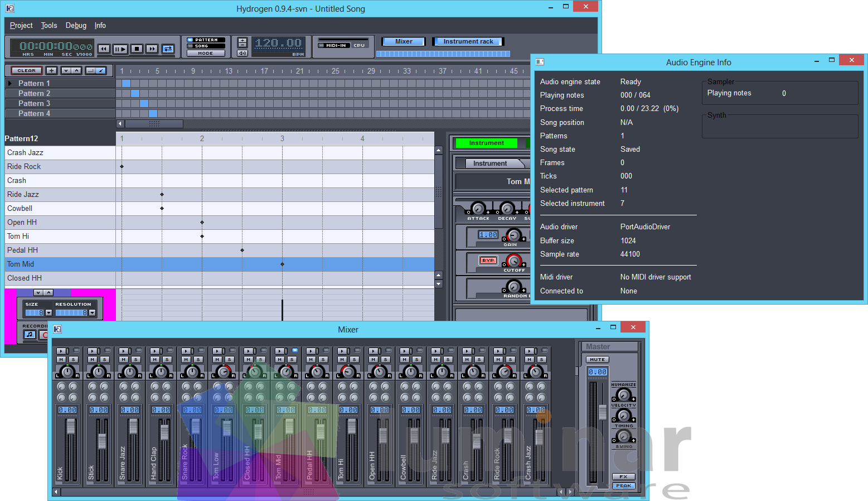Open the RESOLUTION dropdown

[92, 313]
